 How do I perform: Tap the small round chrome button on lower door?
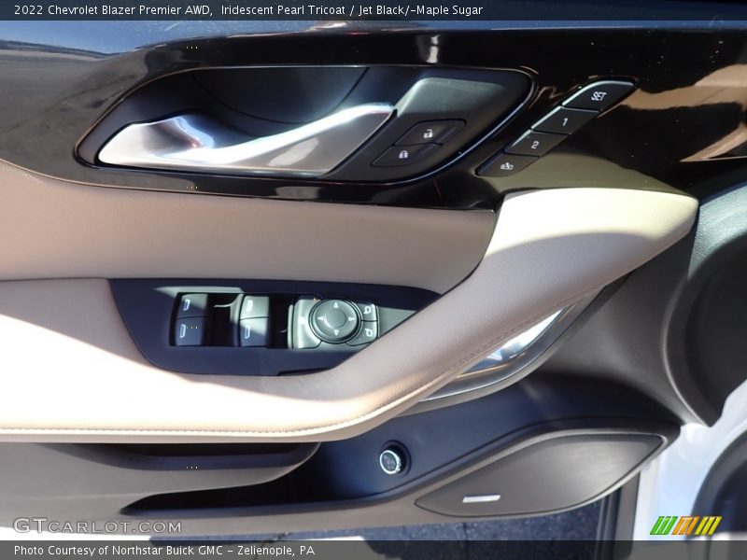[x=390, y=461]
